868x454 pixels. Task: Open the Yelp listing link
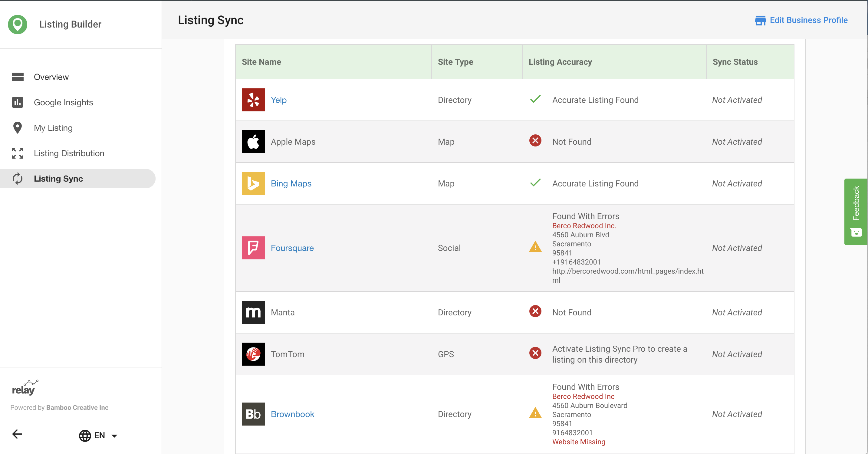278,100
